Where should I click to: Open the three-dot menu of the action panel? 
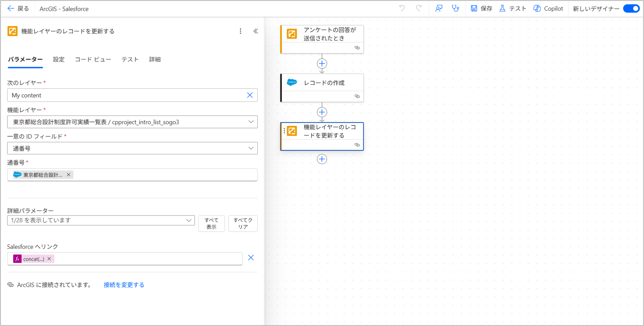click(240, 31)
